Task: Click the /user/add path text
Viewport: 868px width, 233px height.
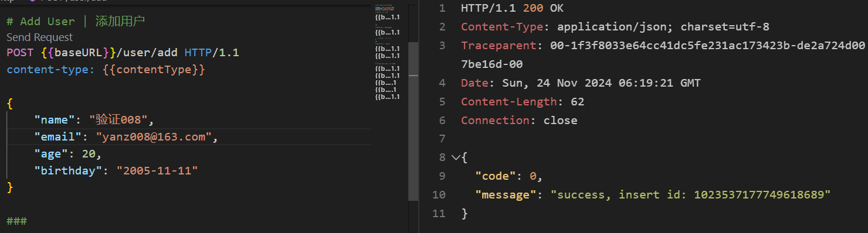Action: (147, 53)
